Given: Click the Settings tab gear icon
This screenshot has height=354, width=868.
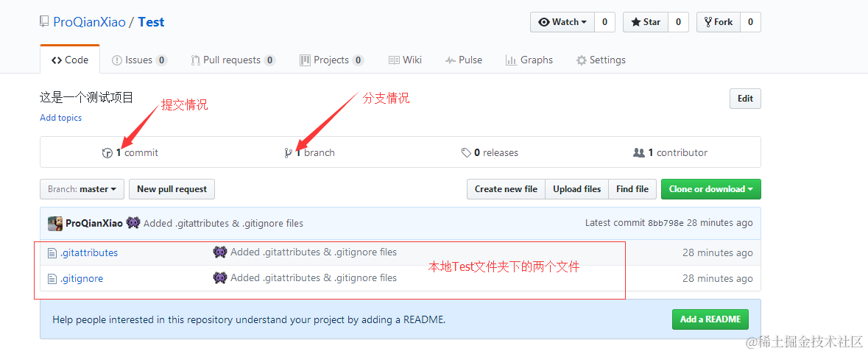Looking at the screenshot, I should (x=582, y=60).
